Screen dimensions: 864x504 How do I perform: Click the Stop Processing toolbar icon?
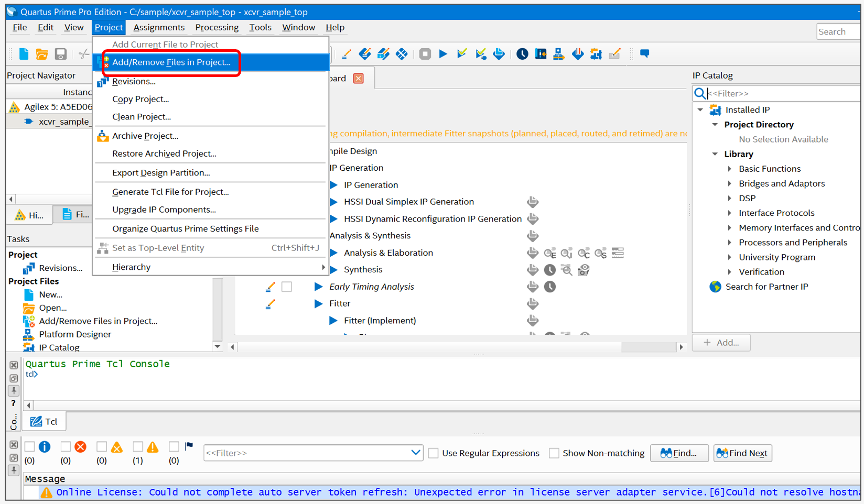click(425, 54)
